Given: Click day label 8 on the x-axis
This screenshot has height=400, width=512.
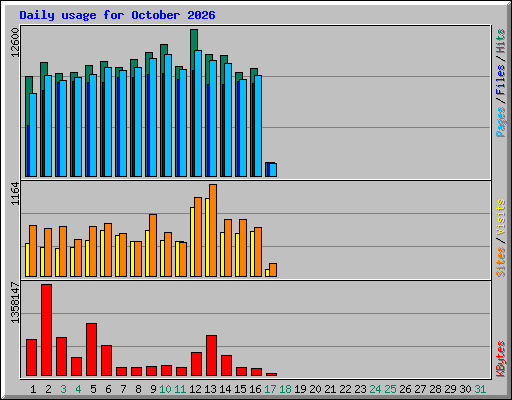Looking at the screenshot, I should [138, 389].
